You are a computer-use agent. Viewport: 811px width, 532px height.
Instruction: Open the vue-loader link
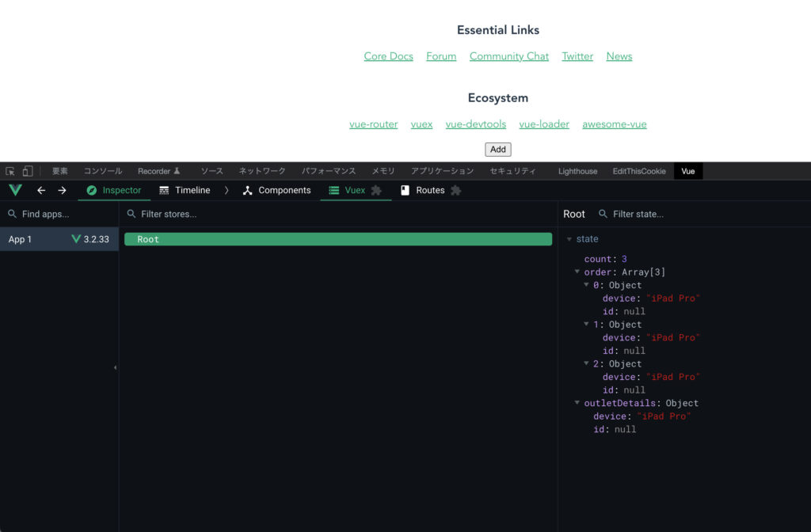(x=544, y=124)
